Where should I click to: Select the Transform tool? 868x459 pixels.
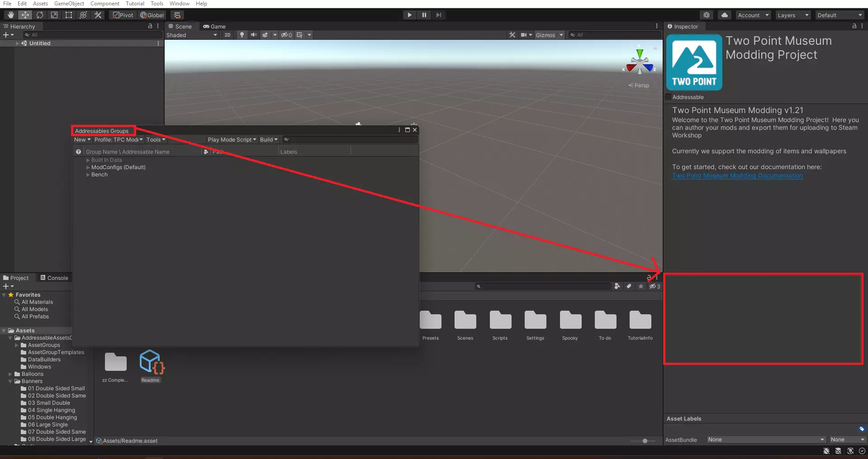pos(83,15)
